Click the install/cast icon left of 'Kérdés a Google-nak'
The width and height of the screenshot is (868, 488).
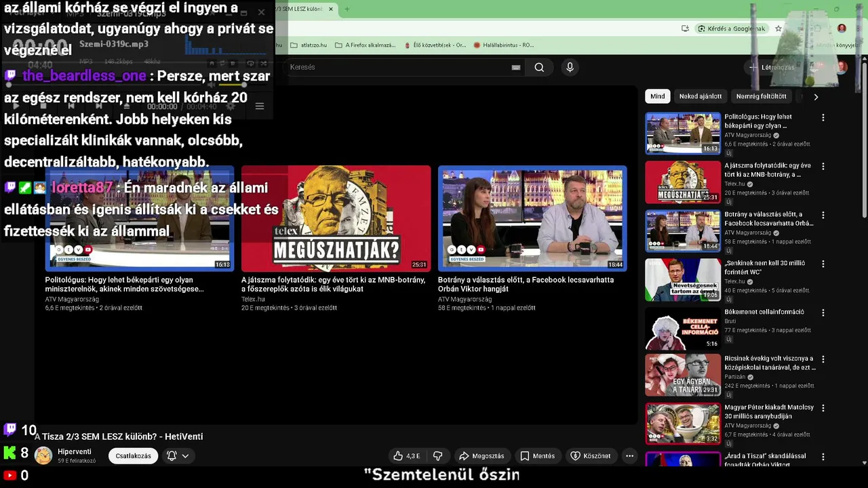pyautogui.click(x=685, y=28)
